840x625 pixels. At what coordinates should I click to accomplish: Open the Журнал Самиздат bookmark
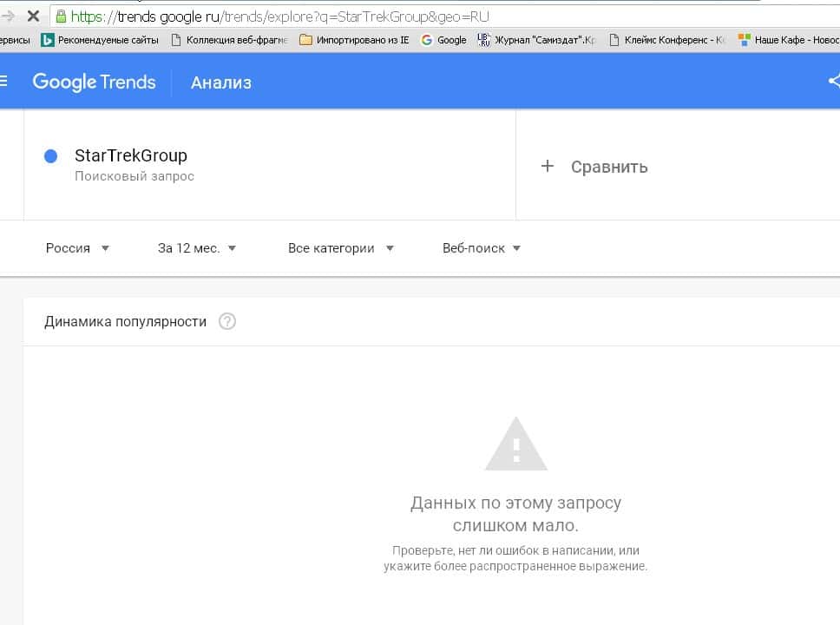click(537, 40)
